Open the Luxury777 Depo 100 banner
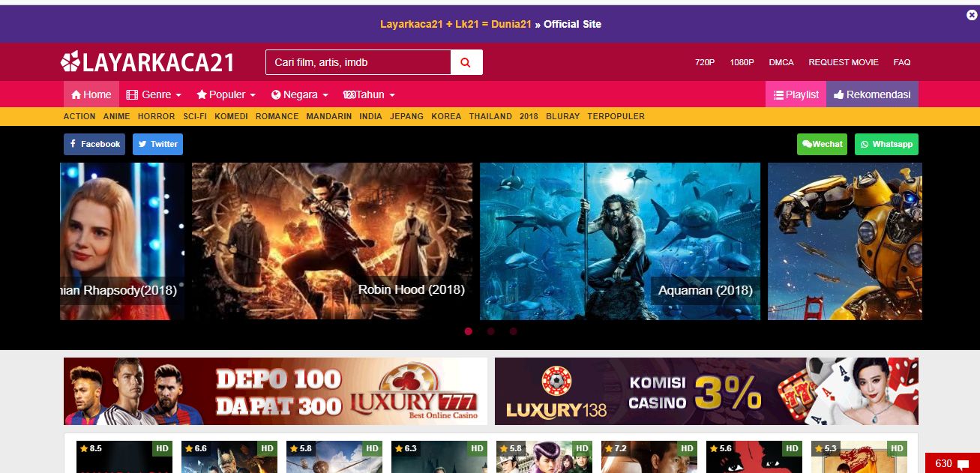980x473 pixels. pyautogui.click(x=275, y=391)
